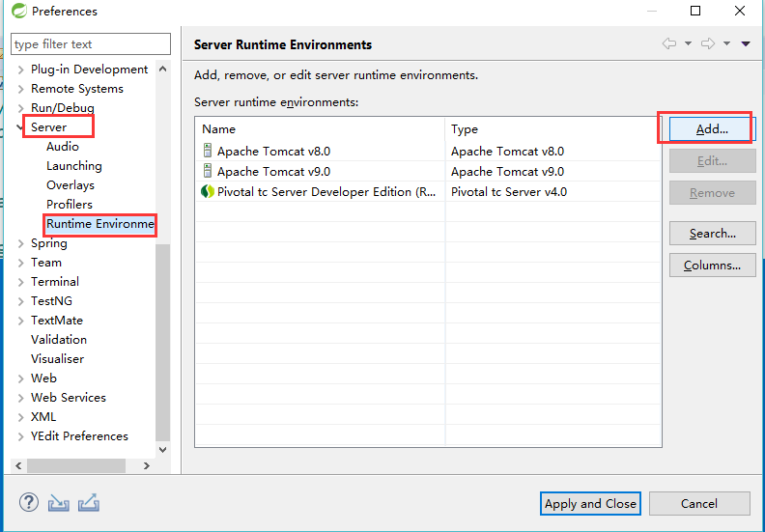Screen dimensions: 765x532
Task: Expand the TestNG preferences node
Action: coord(20,301)
